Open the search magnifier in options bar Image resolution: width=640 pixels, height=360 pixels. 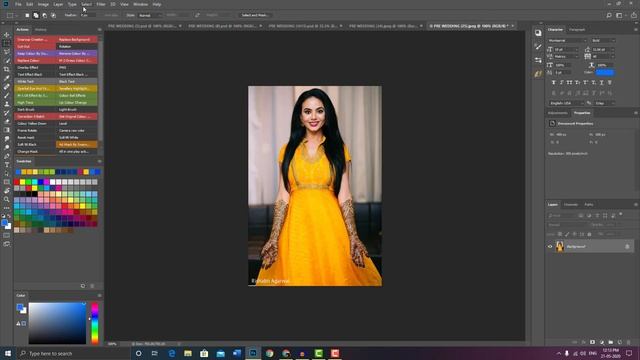(x=609, y=15)
